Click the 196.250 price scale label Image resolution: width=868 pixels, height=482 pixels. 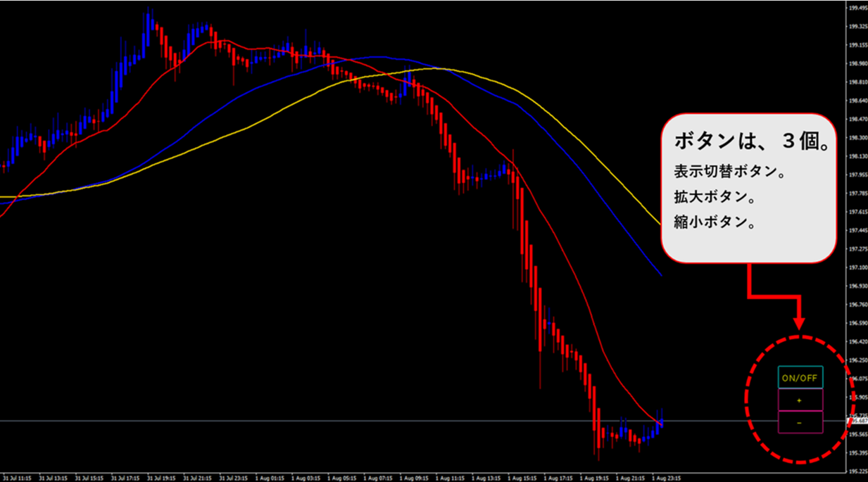[857, 360]
